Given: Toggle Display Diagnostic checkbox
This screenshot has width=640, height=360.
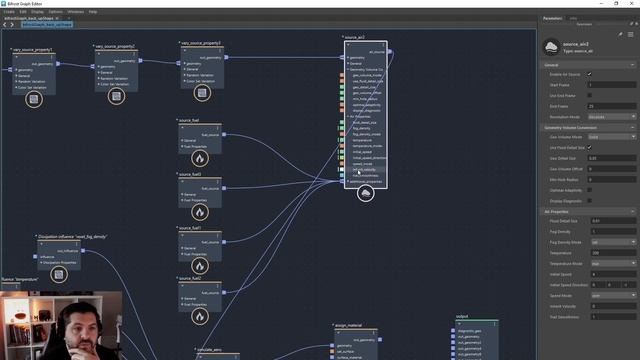Looking at the screenshot, I should coord(589,201).
